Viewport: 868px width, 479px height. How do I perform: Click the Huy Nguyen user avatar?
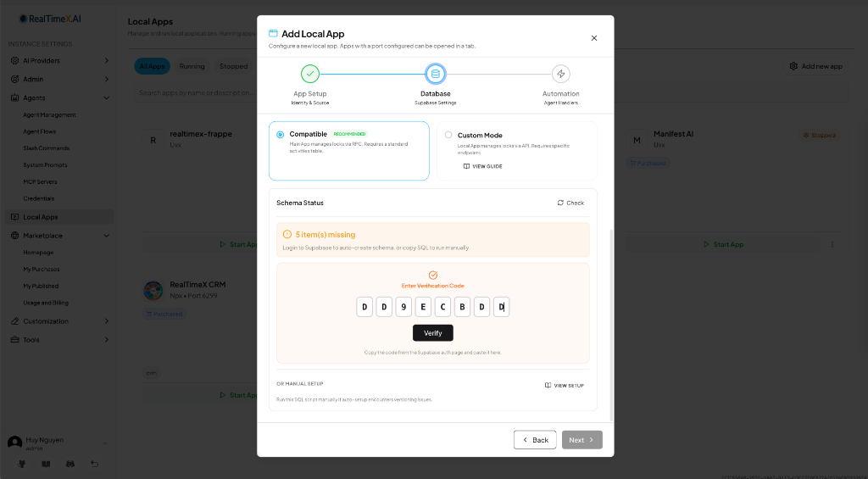[x=15, y=443]
